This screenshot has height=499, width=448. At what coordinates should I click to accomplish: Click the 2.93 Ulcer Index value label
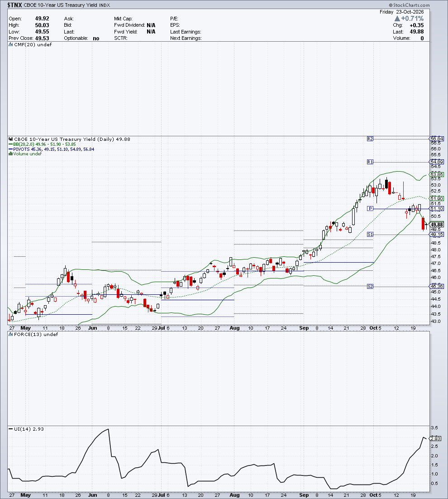click(435, 438)
